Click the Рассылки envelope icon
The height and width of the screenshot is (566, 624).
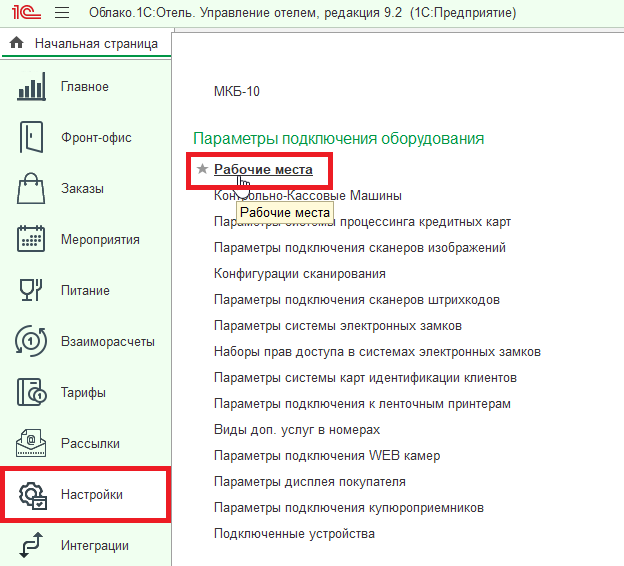tap(31, 443)
